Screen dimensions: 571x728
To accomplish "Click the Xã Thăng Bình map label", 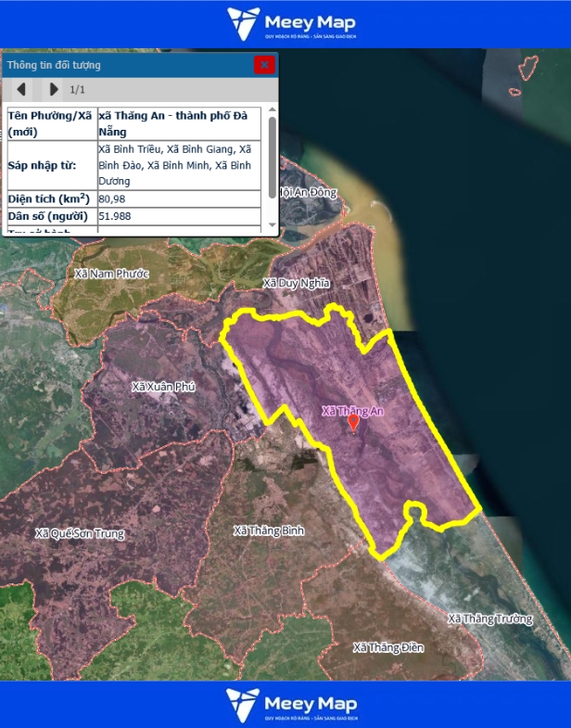I will click(x=269, y=530).
